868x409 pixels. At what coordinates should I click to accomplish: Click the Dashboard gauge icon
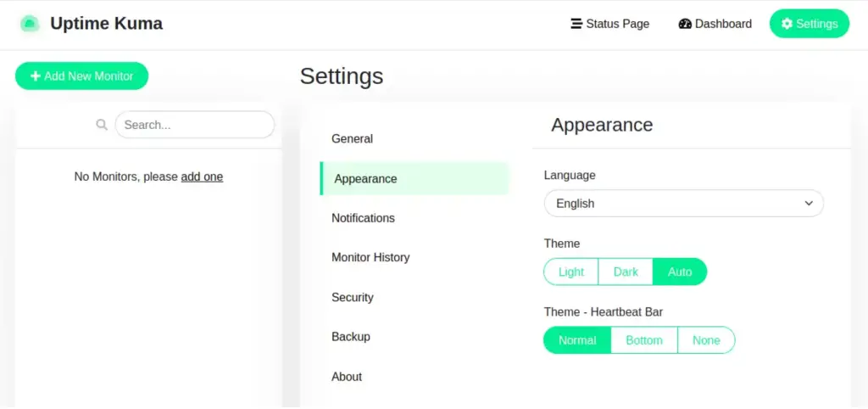(x=685, y=24)
